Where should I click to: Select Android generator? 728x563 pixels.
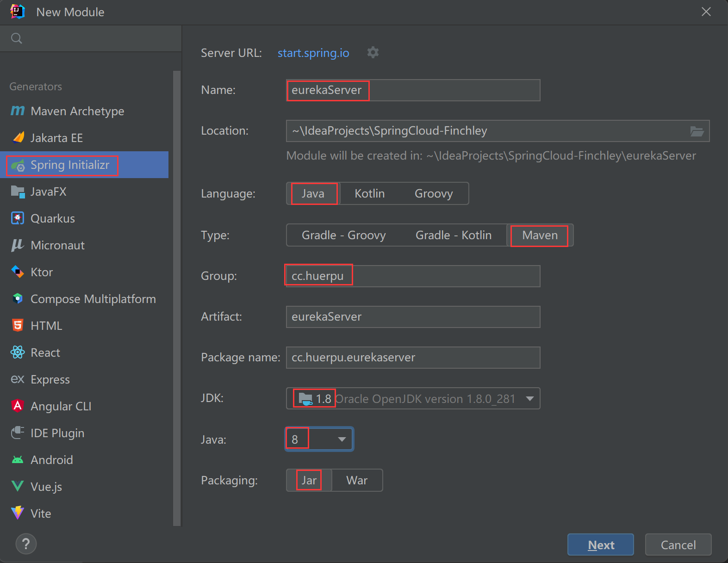pos(84,460)
